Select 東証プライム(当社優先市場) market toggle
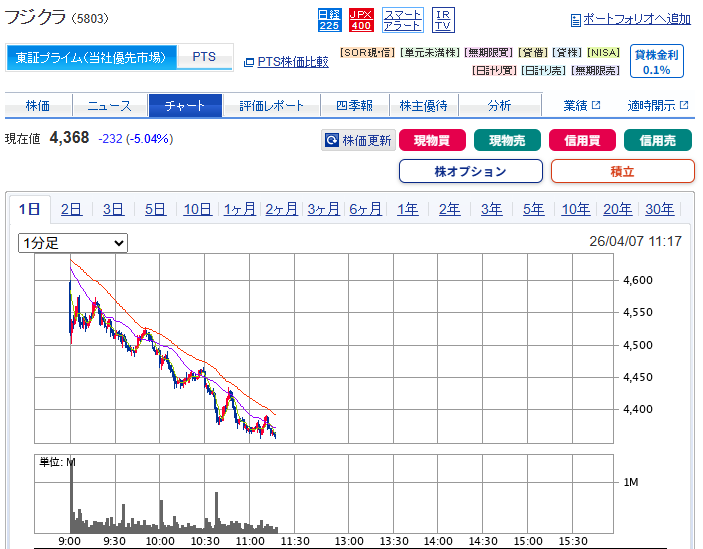Screen dimensions: 703x549 coord(91,57)
